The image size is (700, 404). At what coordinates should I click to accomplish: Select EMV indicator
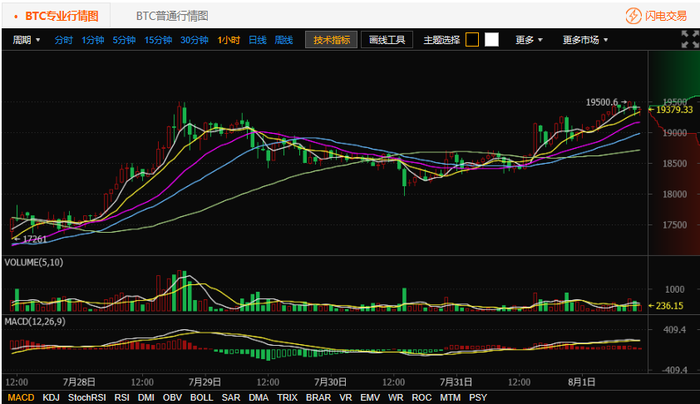pos(370,397)
